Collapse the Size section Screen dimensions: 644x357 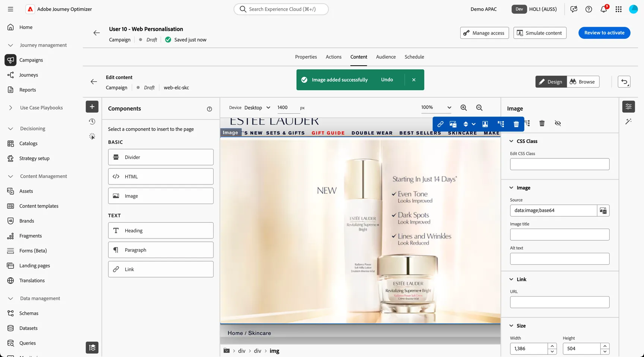[x=511, y=326]
